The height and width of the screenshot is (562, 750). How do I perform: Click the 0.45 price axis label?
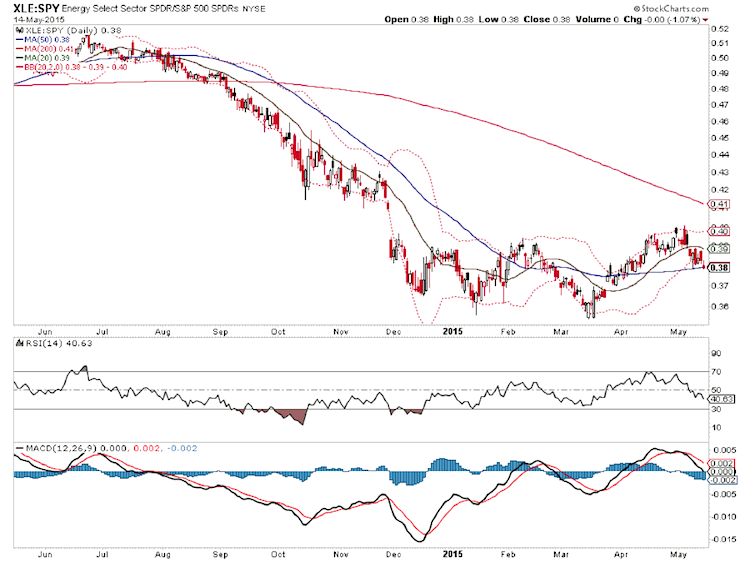(719, 138)
